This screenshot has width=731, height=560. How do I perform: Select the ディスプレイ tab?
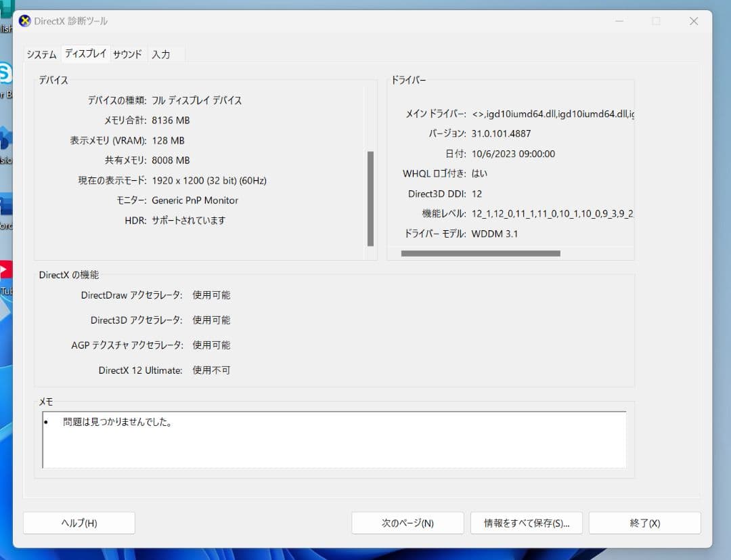(x=85, y=53)
